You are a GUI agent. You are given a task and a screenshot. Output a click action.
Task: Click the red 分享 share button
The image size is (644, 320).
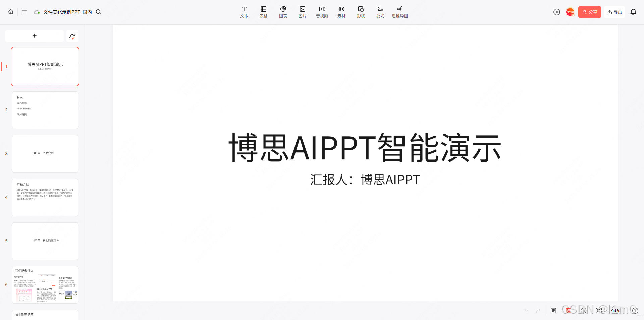click(x=590, y=12)
